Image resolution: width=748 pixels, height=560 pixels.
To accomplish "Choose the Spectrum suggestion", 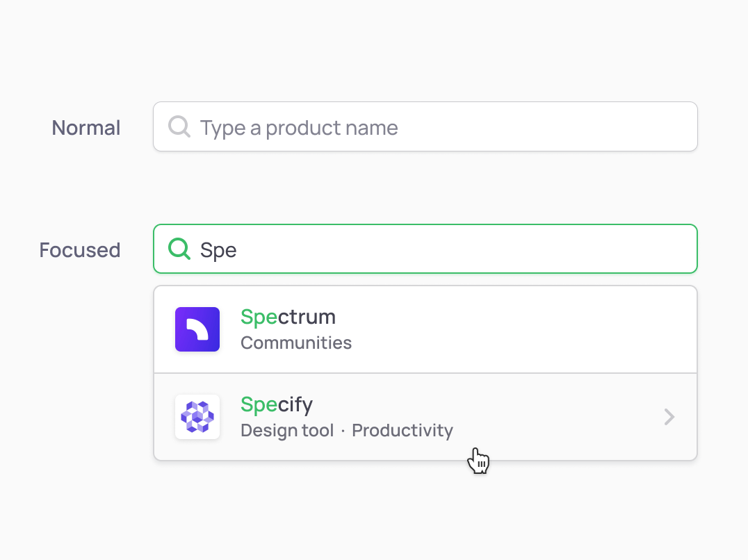I will (425, 329).
